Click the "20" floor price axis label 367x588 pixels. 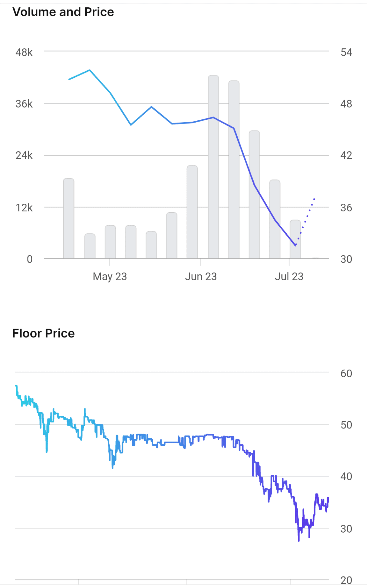[346, 580]
